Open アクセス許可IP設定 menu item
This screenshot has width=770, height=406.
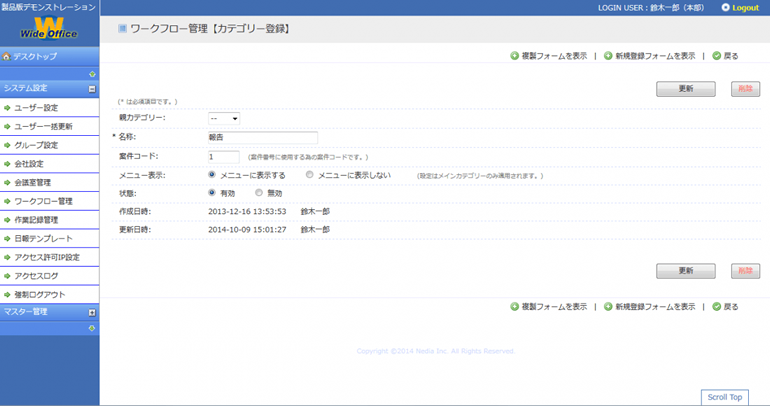[49, 257]
